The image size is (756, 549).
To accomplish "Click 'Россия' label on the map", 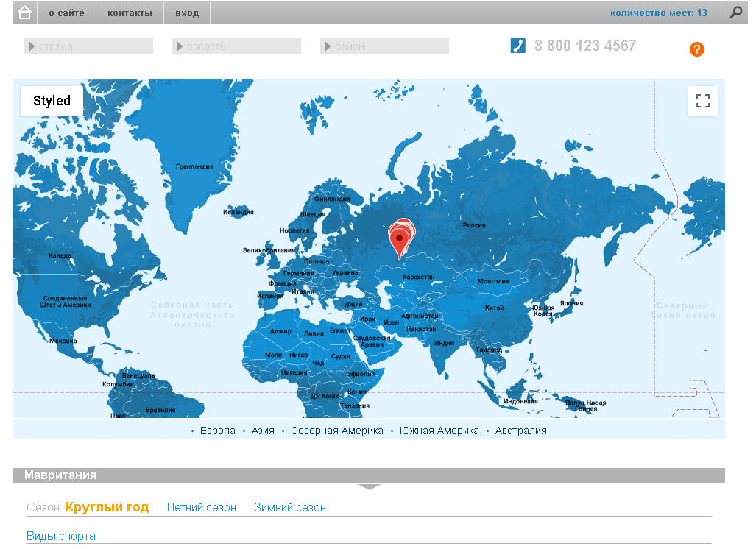I will [474, 225].
